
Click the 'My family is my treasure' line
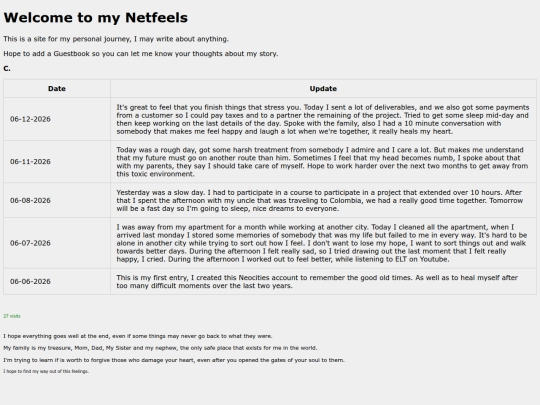pyautogui.click(x=160, y=348)
